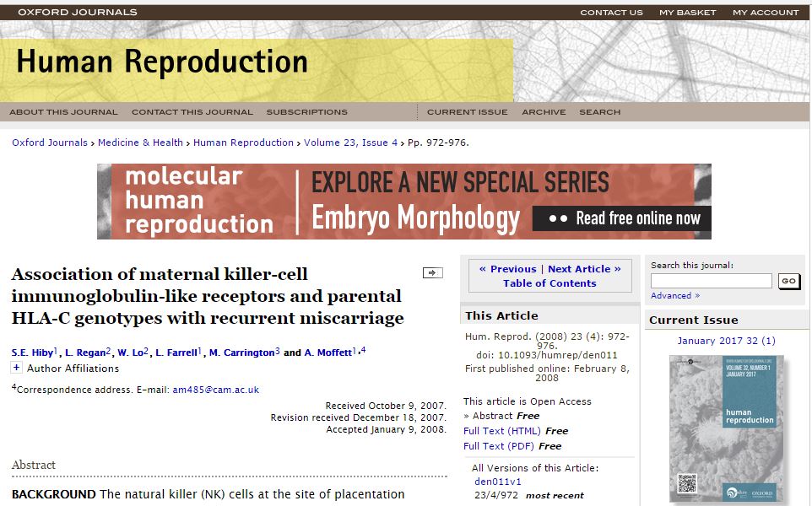Open the Advanced search link
This screenshot has height=506, width=812.
(x=674, y=296)
